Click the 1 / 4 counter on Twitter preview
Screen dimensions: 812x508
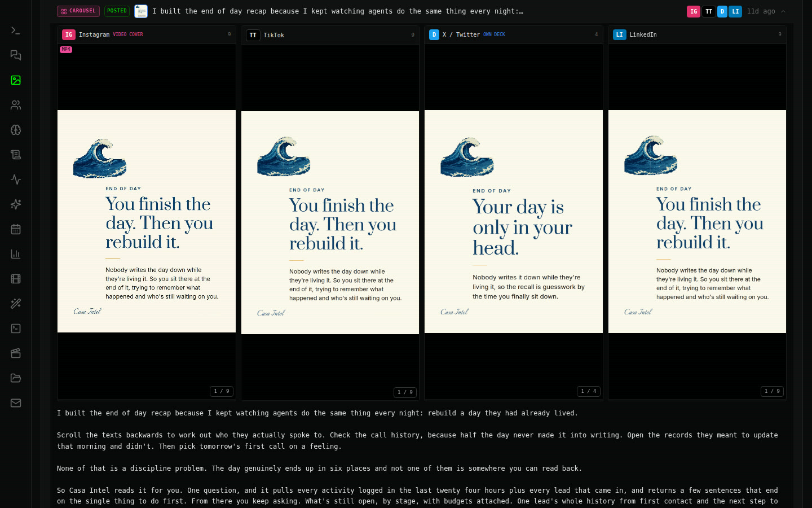pos(589,391)
